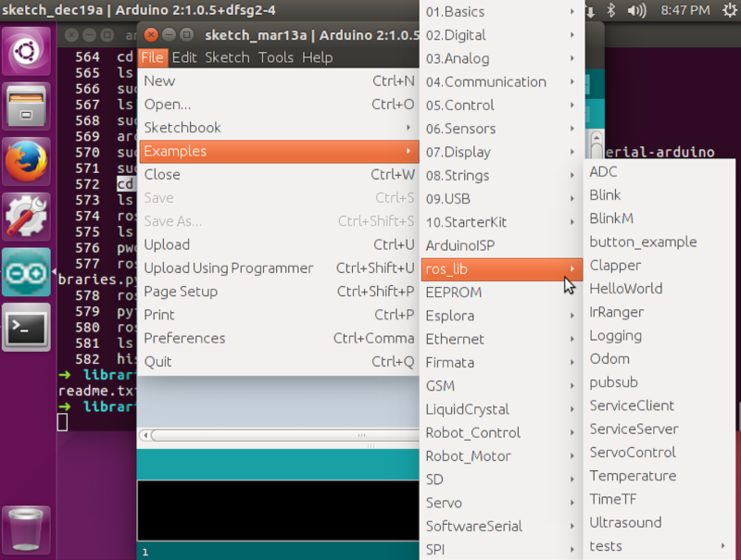
Task: Expand 02.Digital examples
Action: 501,35
